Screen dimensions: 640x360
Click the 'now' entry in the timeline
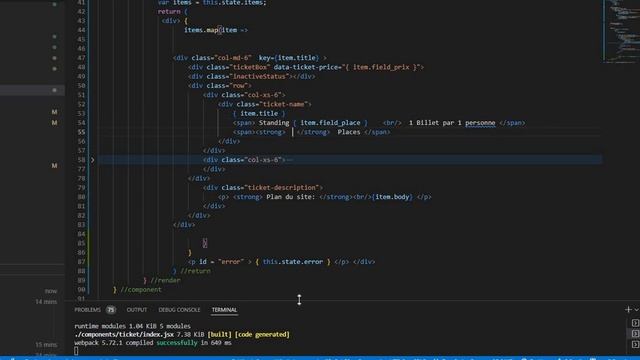(x=51, y=291)
